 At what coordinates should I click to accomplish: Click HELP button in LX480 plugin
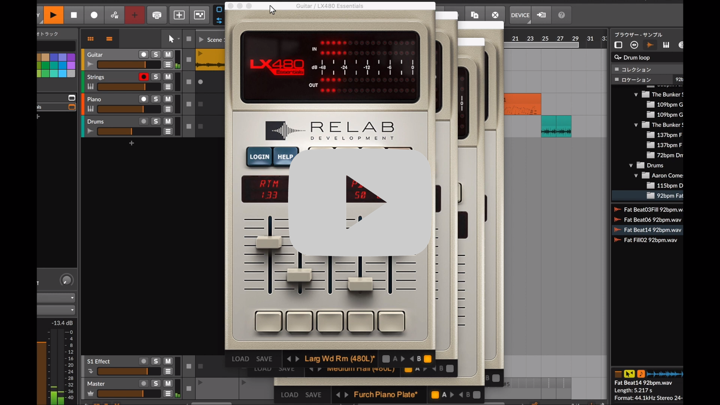point(285,157)
